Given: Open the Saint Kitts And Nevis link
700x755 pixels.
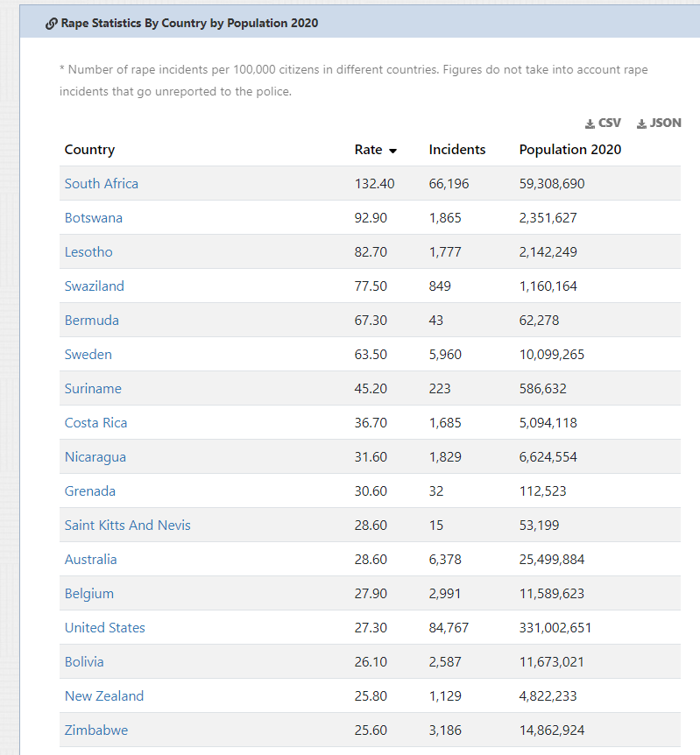Looking at the screenshot, I should pos(128,526).
